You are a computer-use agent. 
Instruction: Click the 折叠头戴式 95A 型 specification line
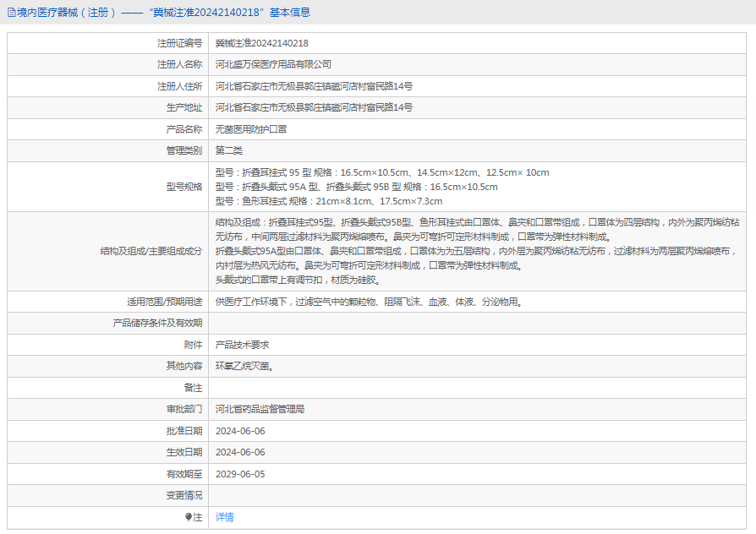click(x=357, y=187)
